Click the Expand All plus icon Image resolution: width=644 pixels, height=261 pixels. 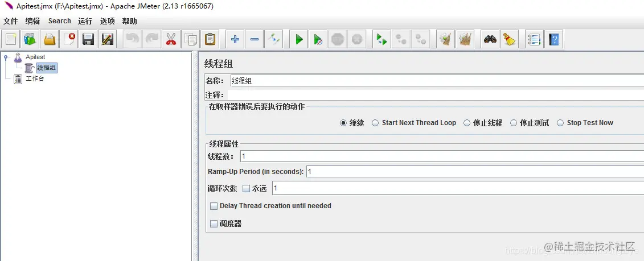tap(235, 39)
